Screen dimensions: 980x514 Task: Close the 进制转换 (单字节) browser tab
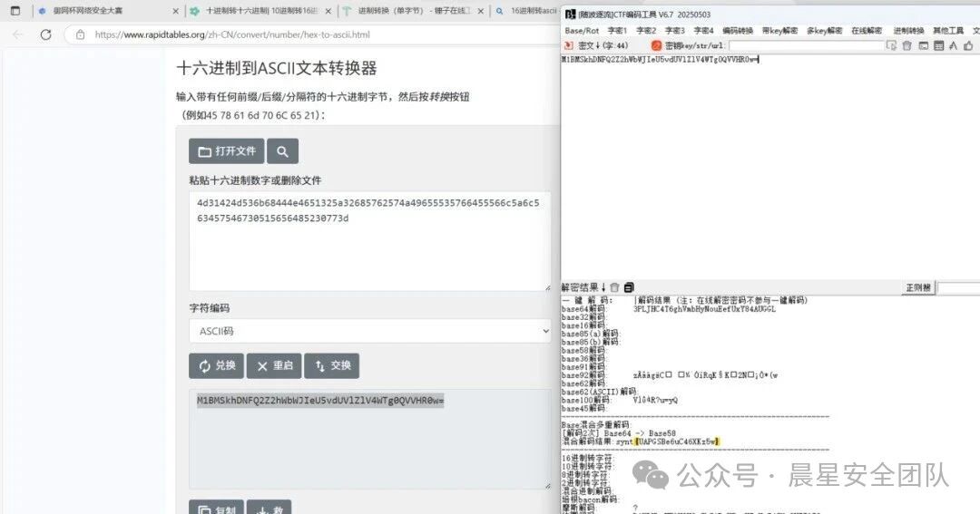pos(479,11)
